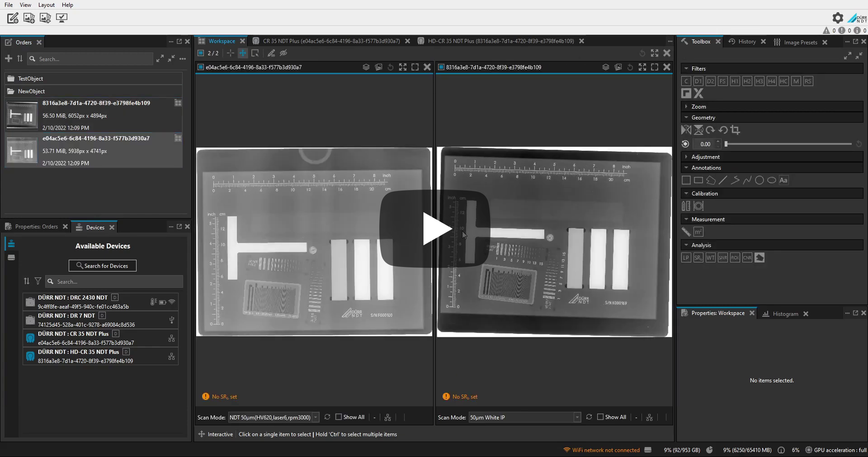Screen dimensions: 868x457
Task: Select the crop tool in Geometry
Action: 735,130
